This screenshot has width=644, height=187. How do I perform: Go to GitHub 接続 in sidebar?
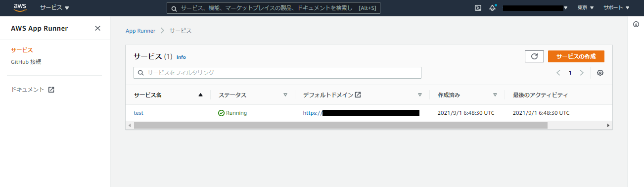[26, 62]
